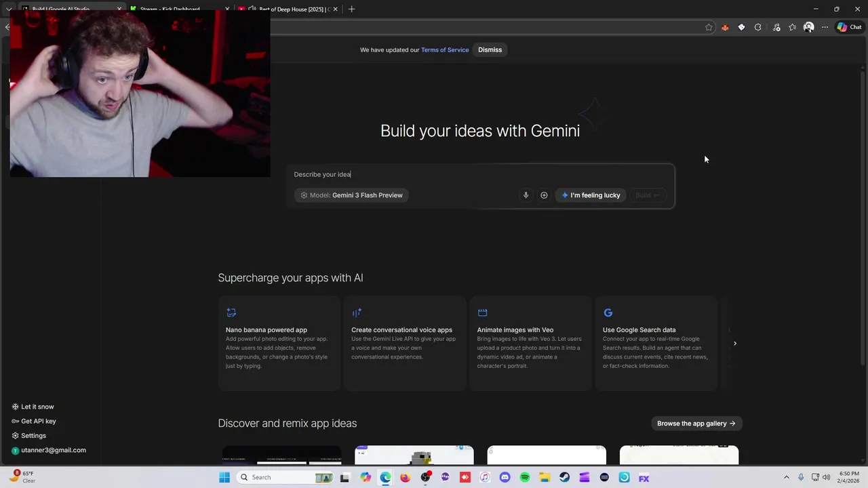The image size is (868, 488).
Task: Open the Copilot Chat button
Action: point(849,27)
